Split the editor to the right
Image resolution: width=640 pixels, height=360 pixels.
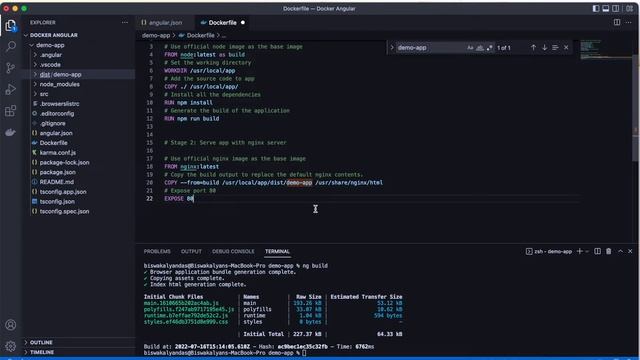tap(617, 22)
